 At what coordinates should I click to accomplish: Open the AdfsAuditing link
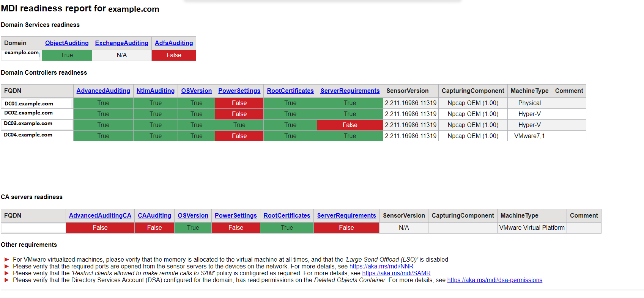pyautogui.click(x=174, y=43)
